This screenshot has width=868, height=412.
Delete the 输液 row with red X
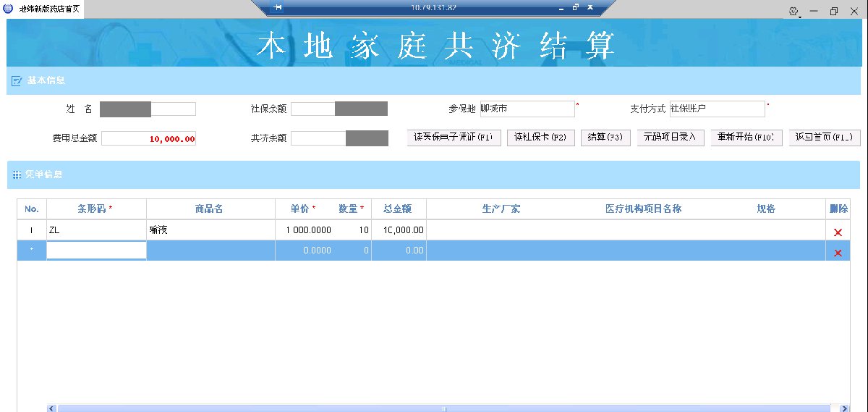(838, 232)
